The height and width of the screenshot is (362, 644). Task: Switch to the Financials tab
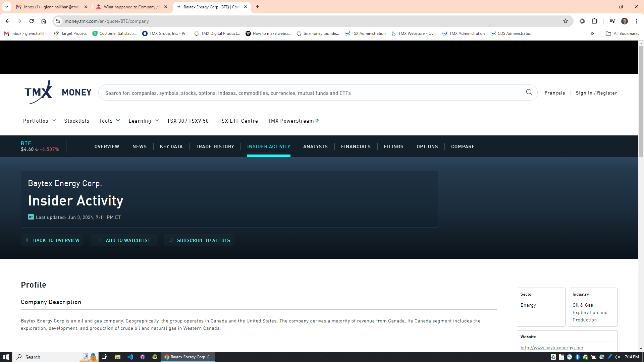356,146
